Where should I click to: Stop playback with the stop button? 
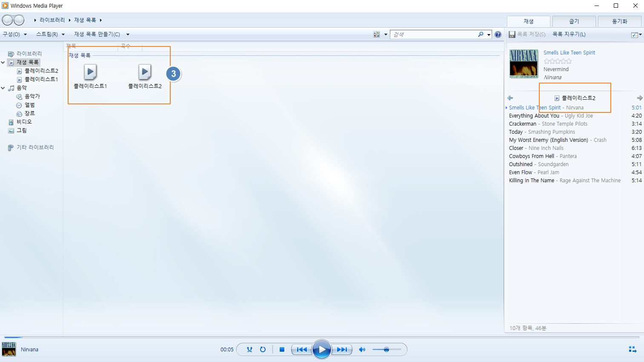click(x=282, y=350)
